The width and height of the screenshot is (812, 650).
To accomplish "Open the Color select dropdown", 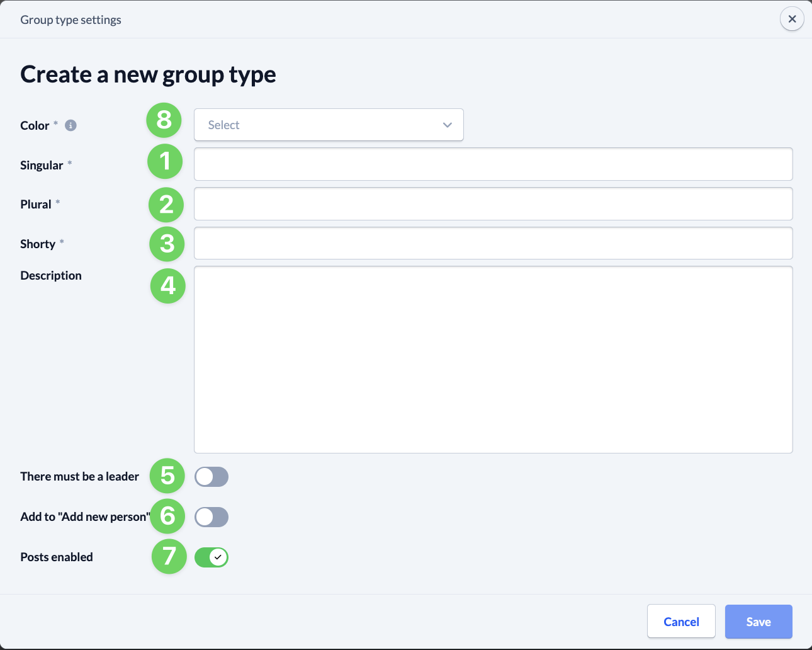I will (329, 125).
